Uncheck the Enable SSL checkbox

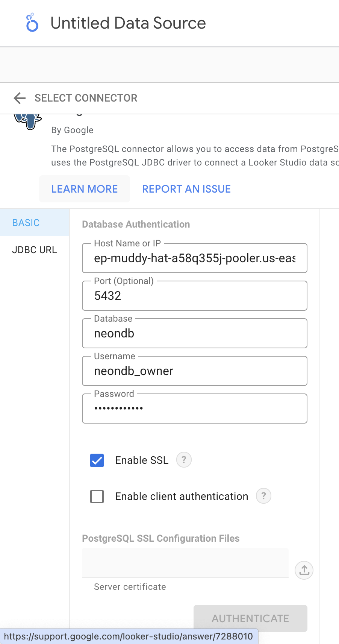pos(97,460)
